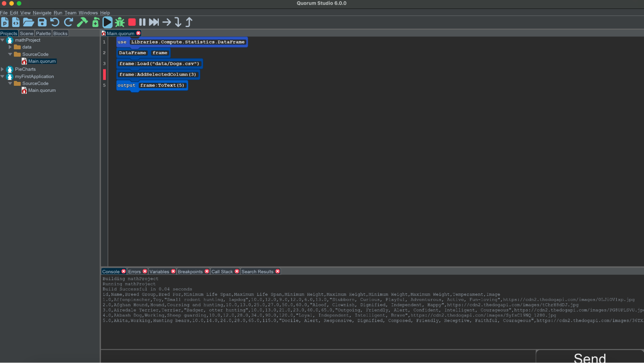644x363 pixels.
Task: Expand the SourceCode folder in myFirstApplication
Action: (x=10, y=83)
